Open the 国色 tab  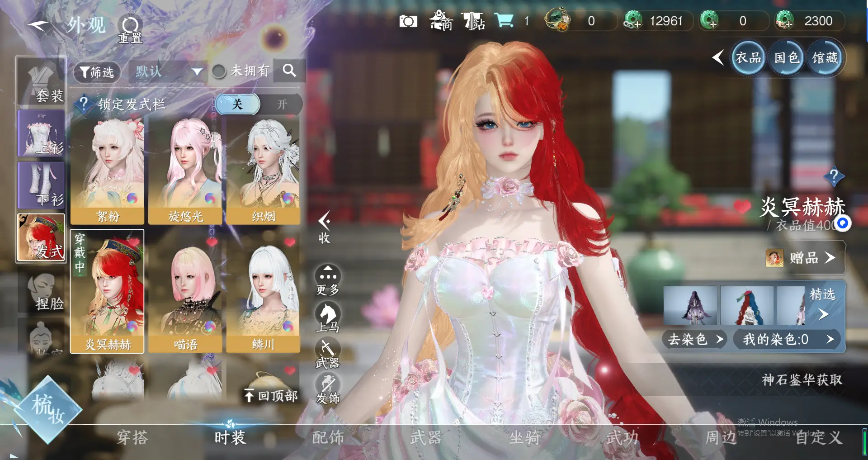click(787, 58)
